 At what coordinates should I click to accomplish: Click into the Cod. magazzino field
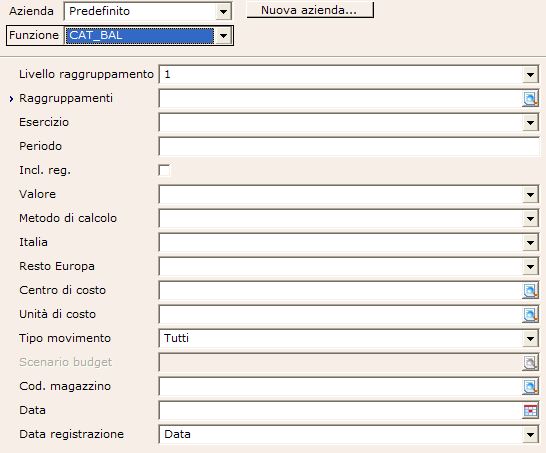pyautogui.click(x=341, y=386)
